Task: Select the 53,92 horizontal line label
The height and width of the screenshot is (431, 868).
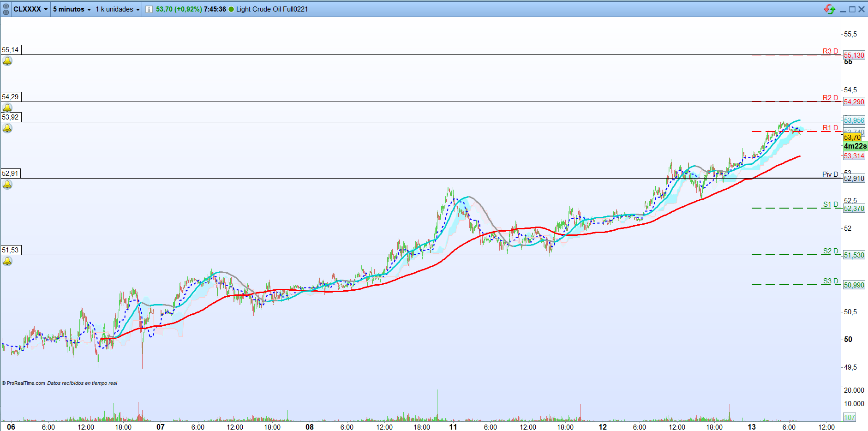Action: coord(11,117)
